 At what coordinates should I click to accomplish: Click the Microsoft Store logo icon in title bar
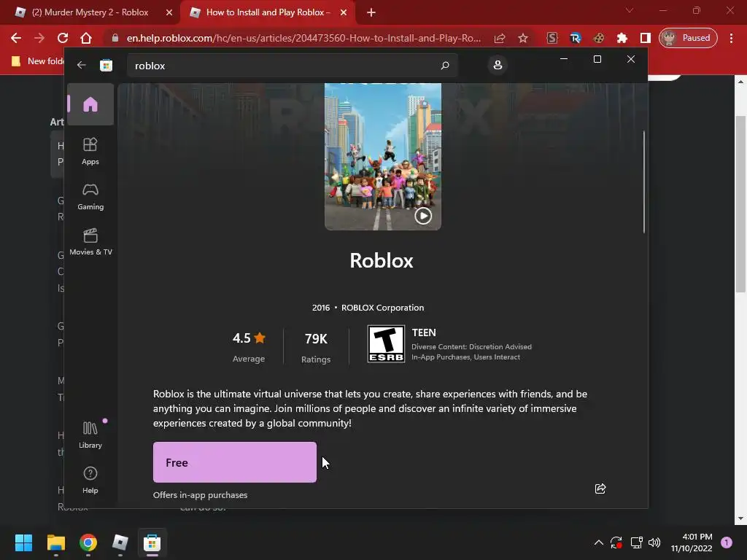click(106, 65)
